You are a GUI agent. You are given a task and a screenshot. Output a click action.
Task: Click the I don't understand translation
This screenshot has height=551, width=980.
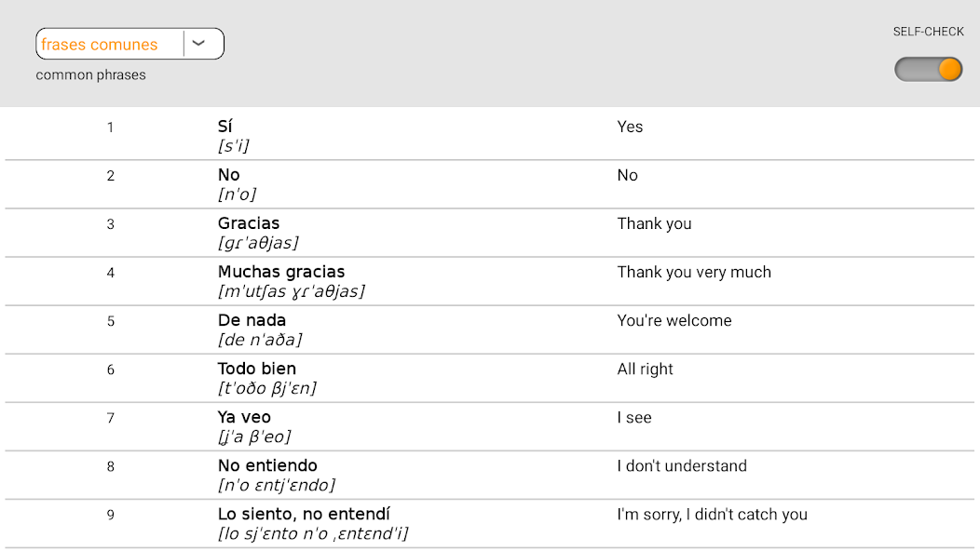682,466
